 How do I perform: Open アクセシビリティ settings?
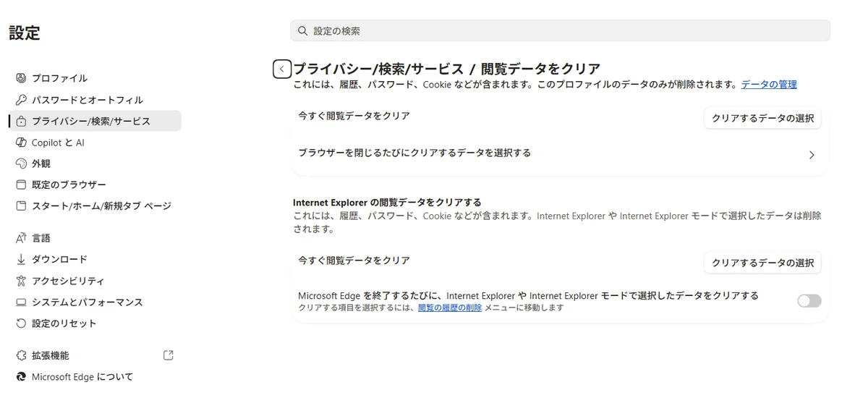(x=95, y=281)
